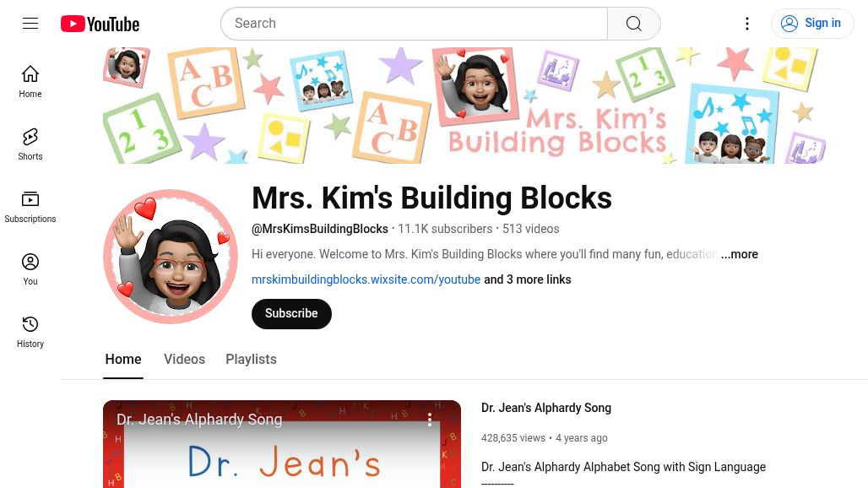Click the @MrsKimsBuildingBlocks handle
868x488 pixels.
(319, 229)
